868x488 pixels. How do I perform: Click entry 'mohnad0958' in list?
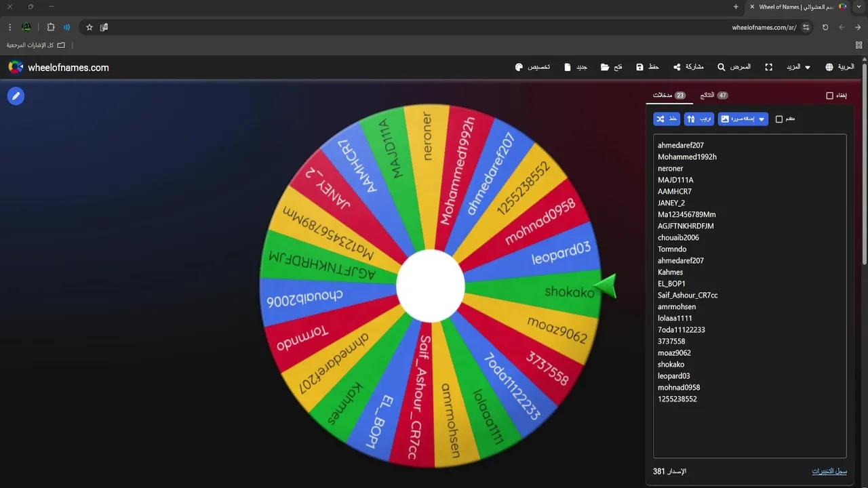[679, 388]
